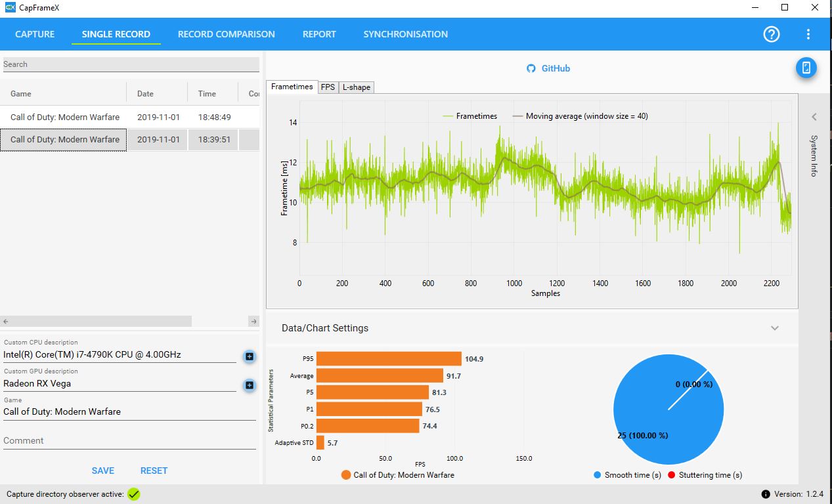The image size is (832, 504).
Task: Click the Average FPS bar
Action: point(380,375)
